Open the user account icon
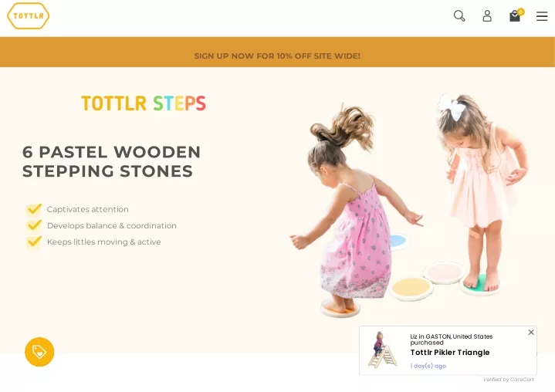Image resolution: width=555 pixels, height=392 pixels. click(487, 16)
